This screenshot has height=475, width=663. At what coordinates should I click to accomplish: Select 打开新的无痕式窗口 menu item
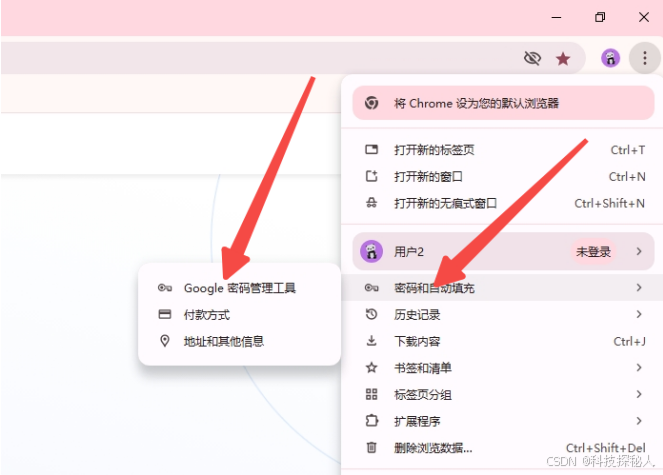pos(501,203)
